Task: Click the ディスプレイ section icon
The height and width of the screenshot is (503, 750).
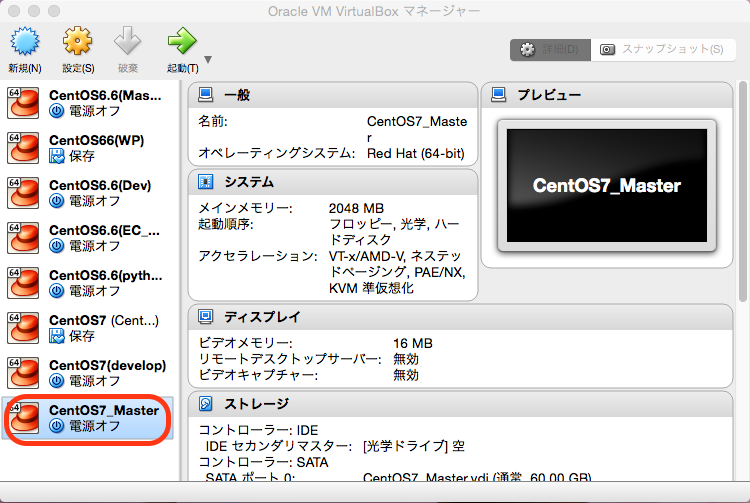Action: (206, 317)
